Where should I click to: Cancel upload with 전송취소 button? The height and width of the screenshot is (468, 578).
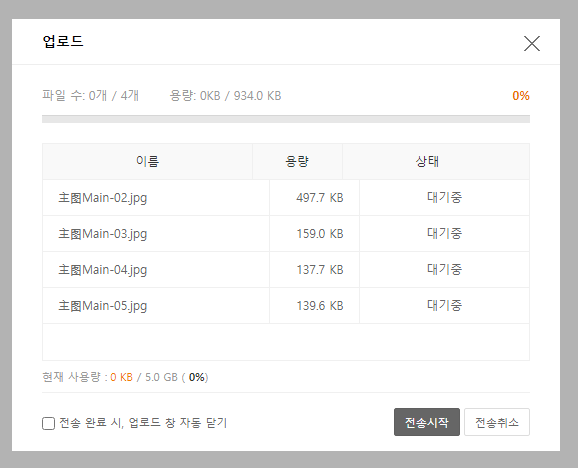click(x=497, y=422)
